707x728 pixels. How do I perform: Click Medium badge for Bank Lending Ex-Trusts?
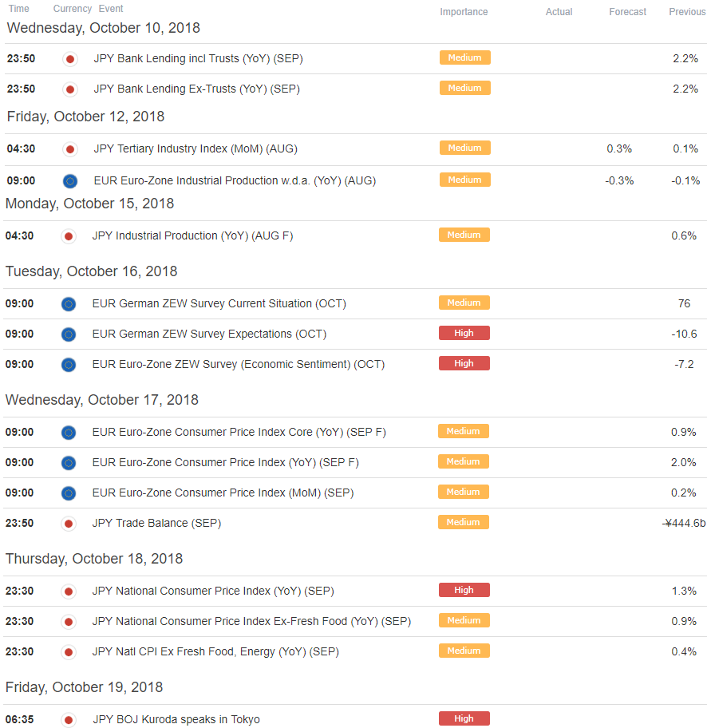click(464, 88)
